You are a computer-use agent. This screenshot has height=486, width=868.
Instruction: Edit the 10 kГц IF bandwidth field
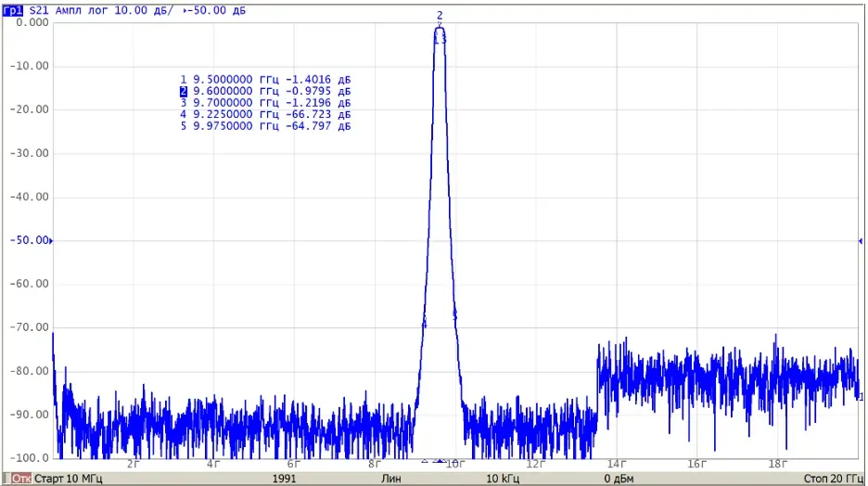(x=503, y=479)
